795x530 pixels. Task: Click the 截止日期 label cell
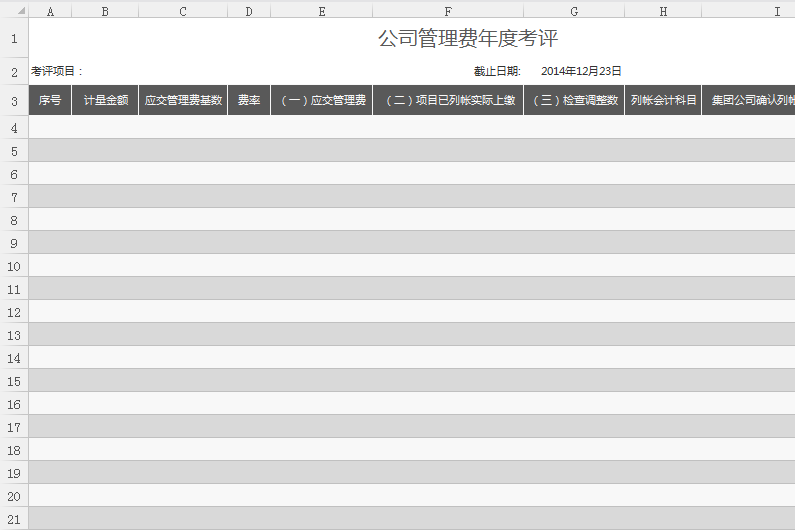(x=497, y=72)
